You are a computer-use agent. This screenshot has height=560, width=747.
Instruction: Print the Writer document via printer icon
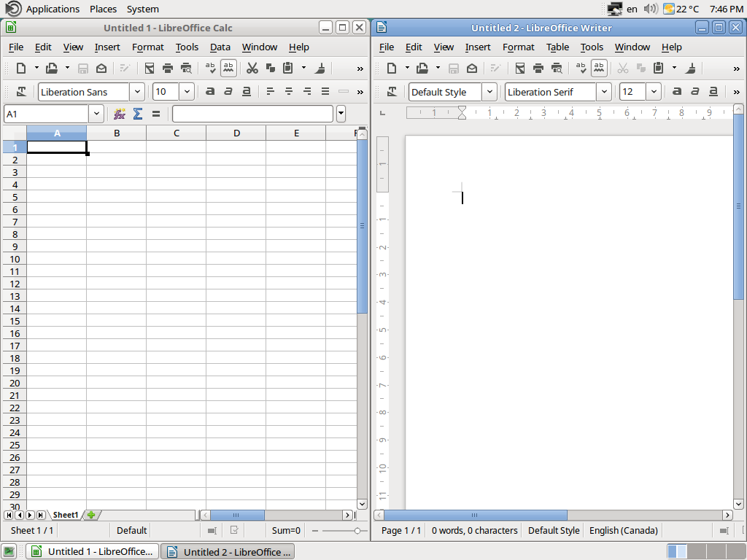(x=538, y=68)
